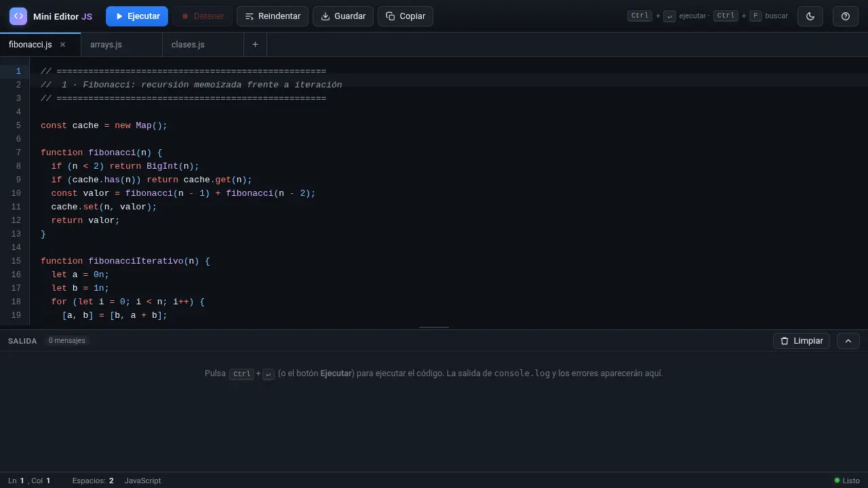
Task: Click Ln 1, Col 1 cursor position
Action: [x=29, y=481]
